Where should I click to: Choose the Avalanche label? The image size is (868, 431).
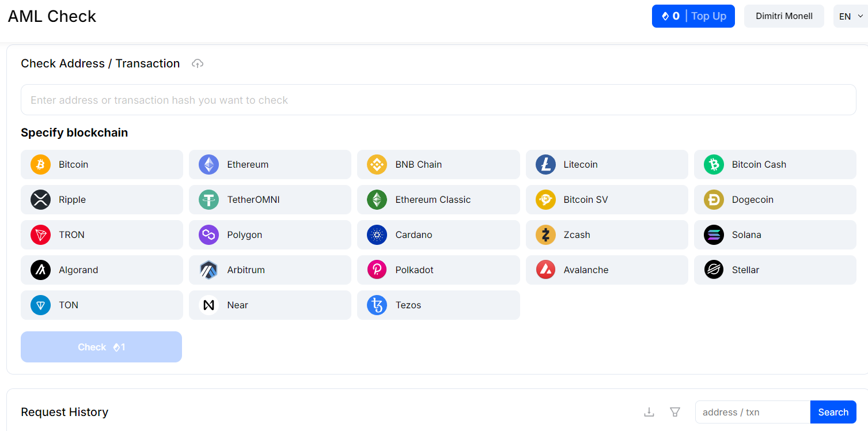click(586, 270)
